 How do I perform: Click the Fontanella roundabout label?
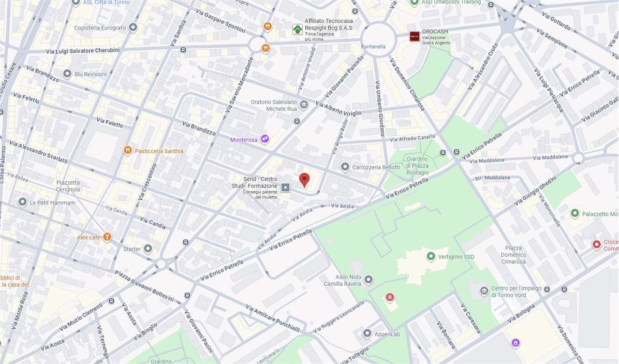[x=373, y=46]
